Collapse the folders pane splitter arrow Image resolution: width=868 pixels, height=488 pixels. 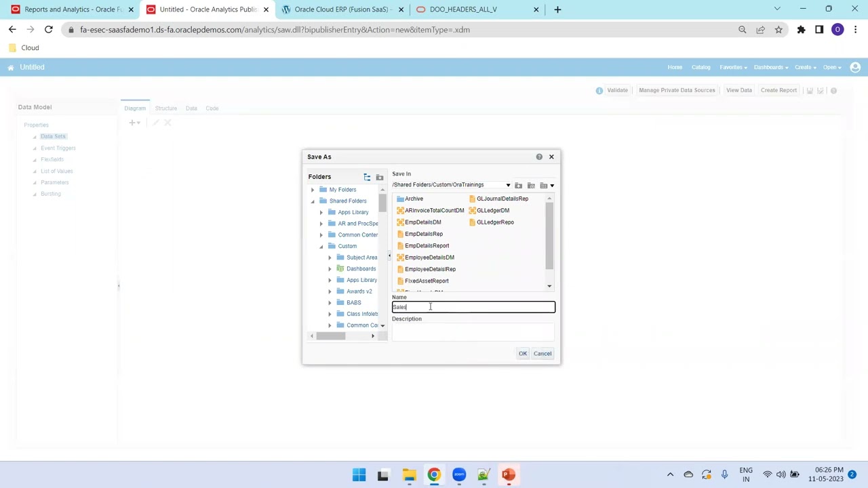point(389,256)
